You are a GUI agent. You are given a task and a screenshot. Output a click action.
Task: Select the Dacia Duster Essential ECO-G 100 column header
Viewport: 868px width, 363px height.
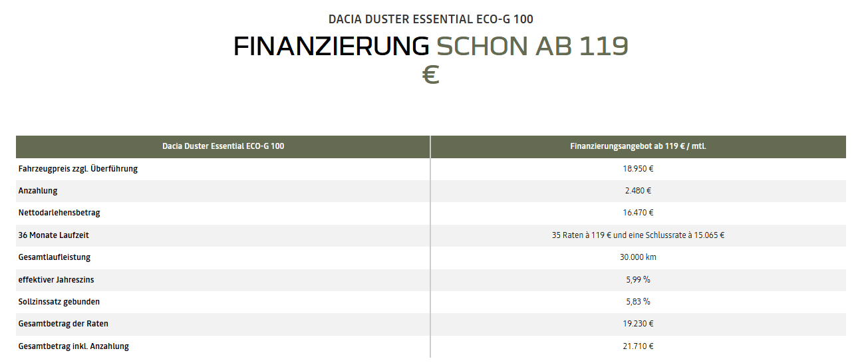(x=223, y=146)
